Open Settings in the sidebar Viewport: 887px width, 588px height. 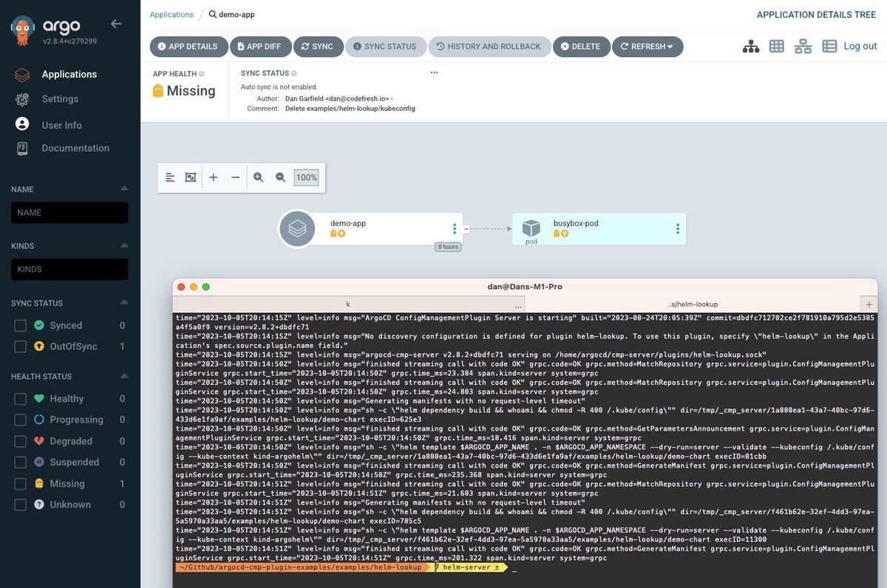(x=60, y=99)
